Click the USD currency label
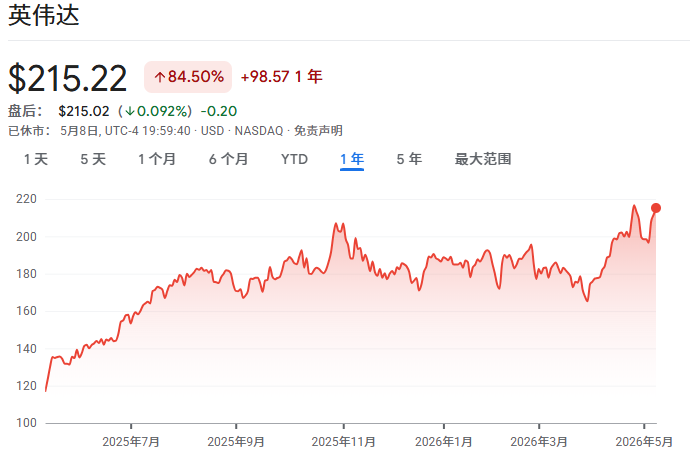 [x=213, y=131]
